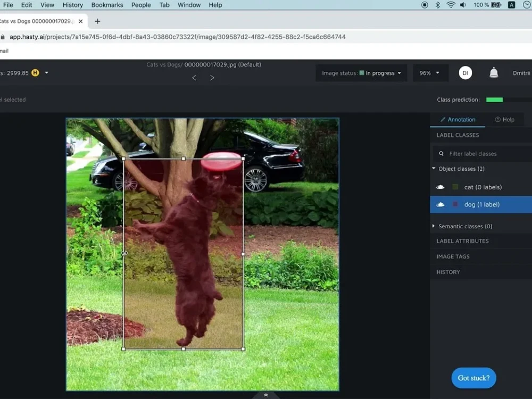Click the cloud icon beside dog class

tap(440, 205)
